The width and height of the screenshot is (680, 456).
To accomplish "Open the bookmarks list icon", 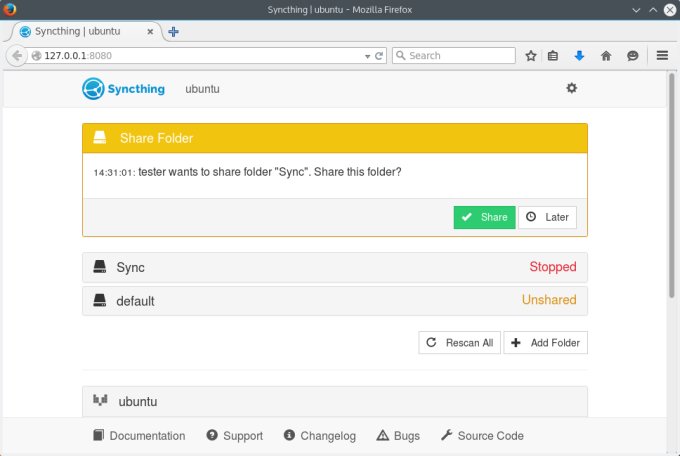I will point(554,56).
